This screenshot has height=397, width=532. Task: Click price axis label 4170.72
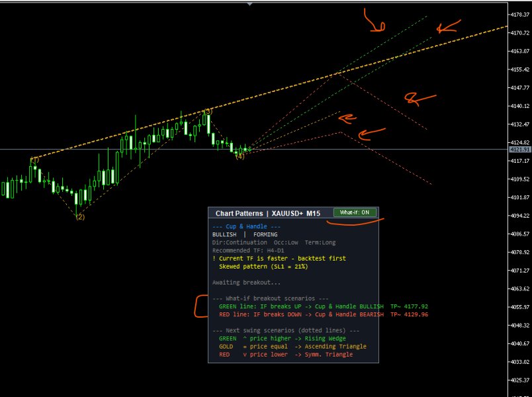(520, 33)
